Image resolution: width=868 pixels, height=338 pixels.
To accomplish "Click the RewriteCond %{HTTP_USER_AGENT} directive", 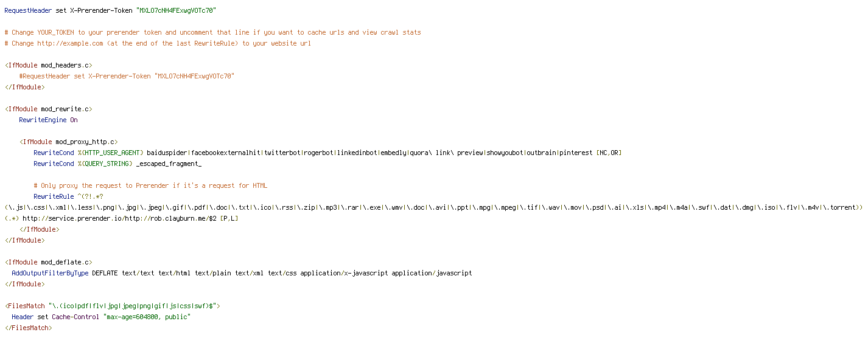I will (88, 153).
